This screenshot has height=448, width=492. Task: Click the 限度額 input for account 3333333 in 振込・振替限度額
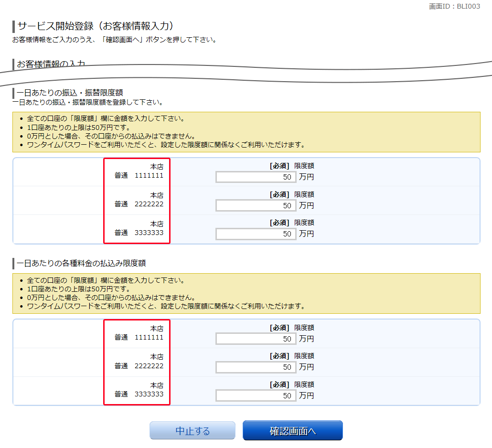[256, 234]
